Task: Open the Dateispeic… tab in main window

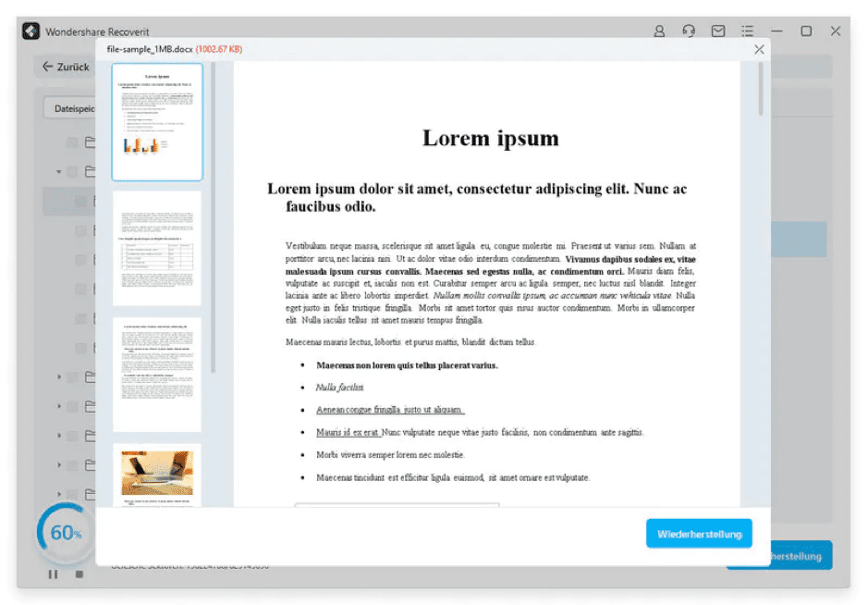Action: 69,108
